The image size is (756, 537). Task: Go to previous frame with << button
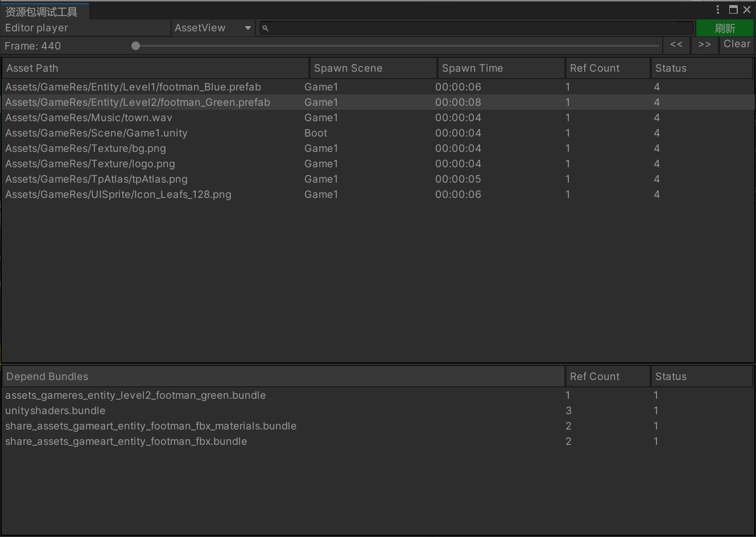676,45
